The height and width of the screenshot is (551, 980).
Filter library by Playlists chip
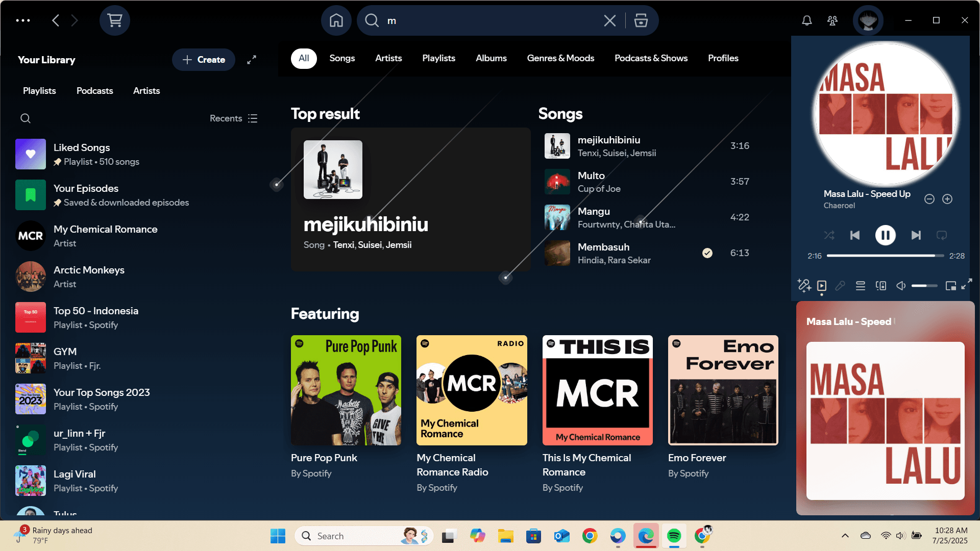pos(39,91)
